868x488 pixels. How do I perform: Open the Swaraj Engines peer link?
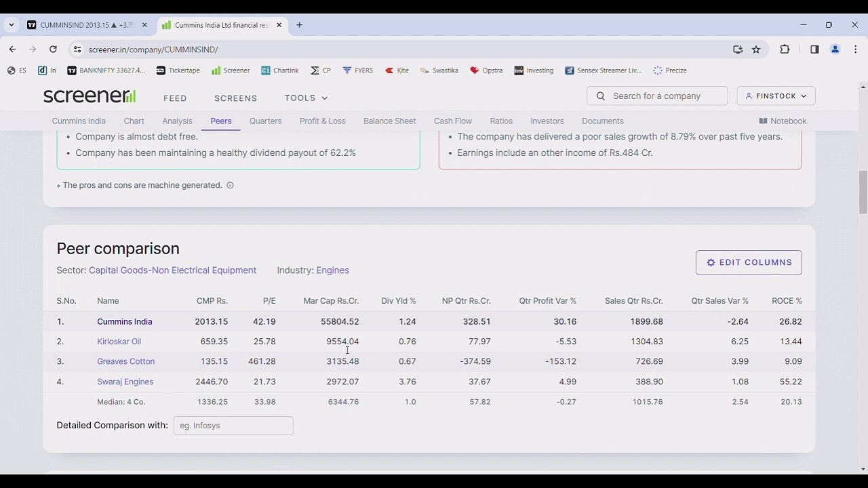pos(125,382)
